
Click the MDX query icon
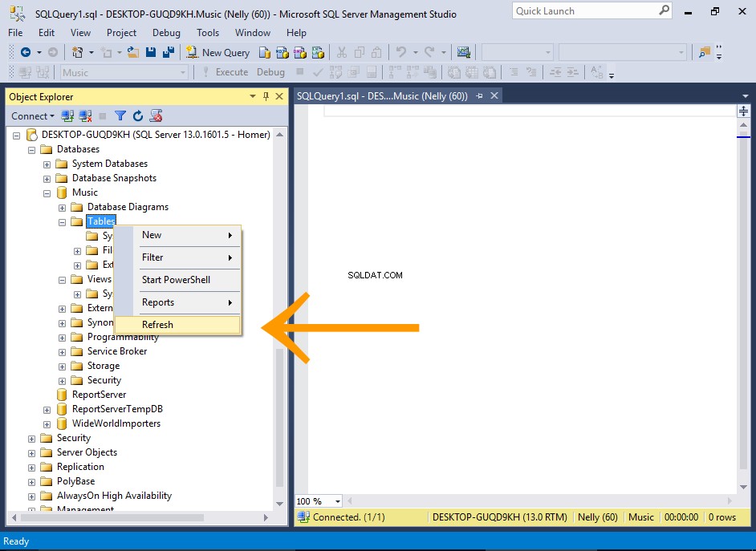point(282,52)
